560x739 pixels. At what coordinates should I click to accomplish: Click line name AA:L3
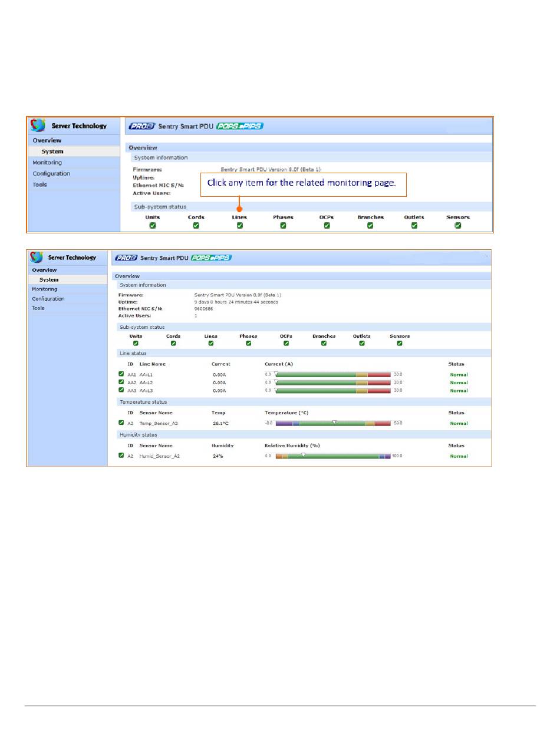pyautogui.click(x=146, y=390)
